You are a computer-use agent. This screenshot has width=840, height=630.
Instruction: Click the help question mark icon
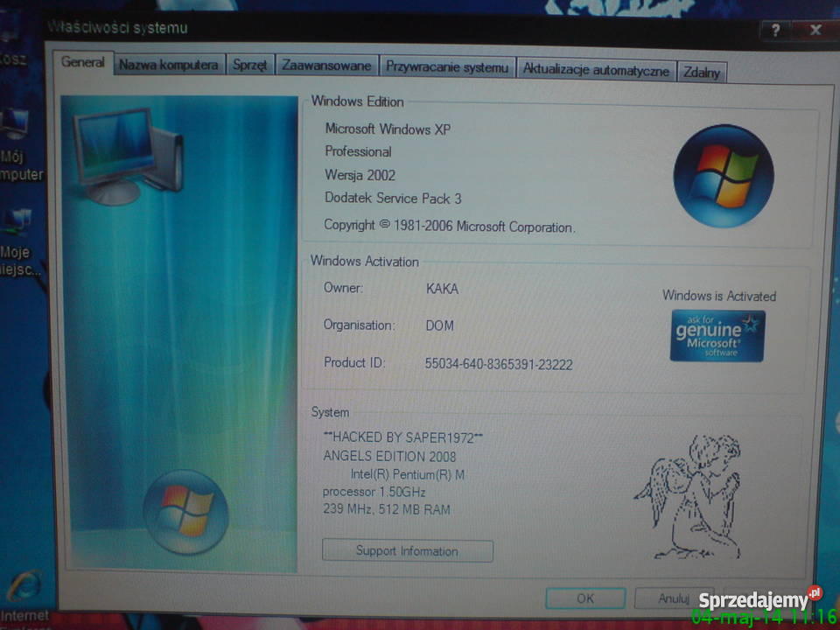776,28
